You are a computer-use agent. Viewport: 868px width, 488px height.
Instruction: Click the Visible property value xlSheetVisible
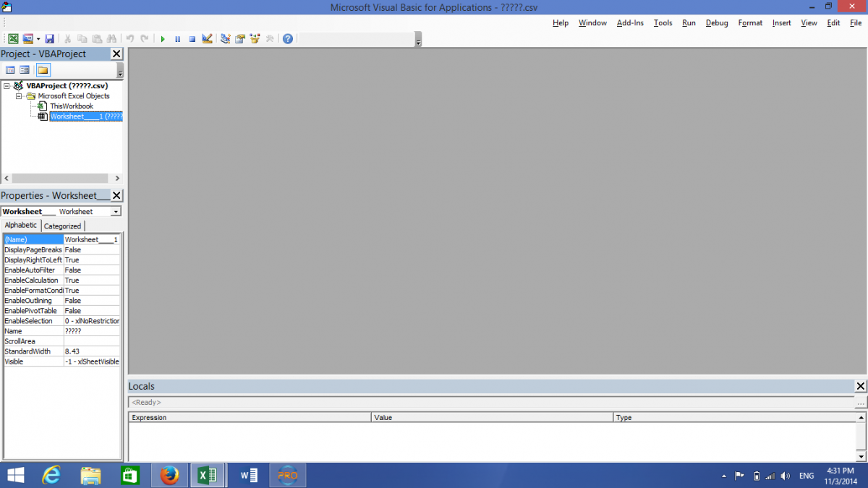[92, 361]
